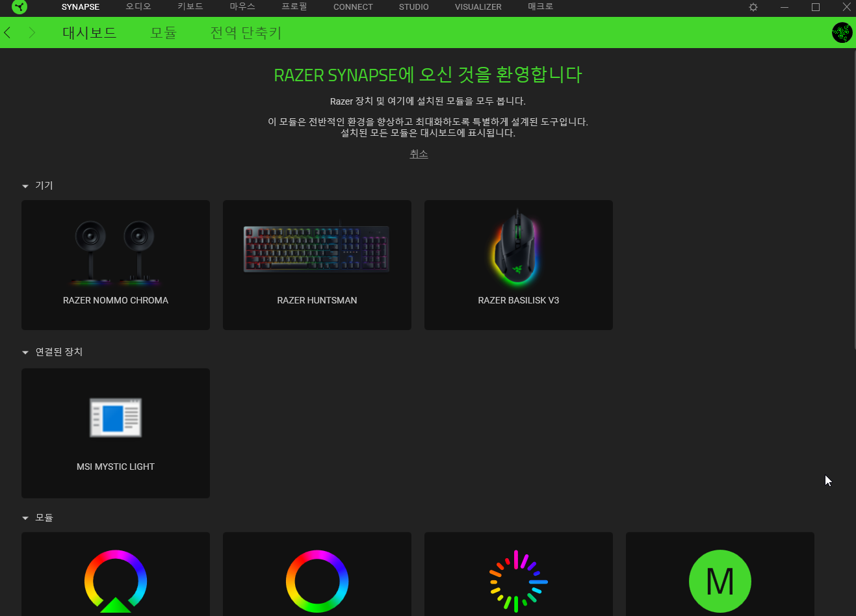The width and height of the screenshot is (856, 616).
Task: Open the Razer Nommo Chroma speaker device
Action: tap(116, 265)
